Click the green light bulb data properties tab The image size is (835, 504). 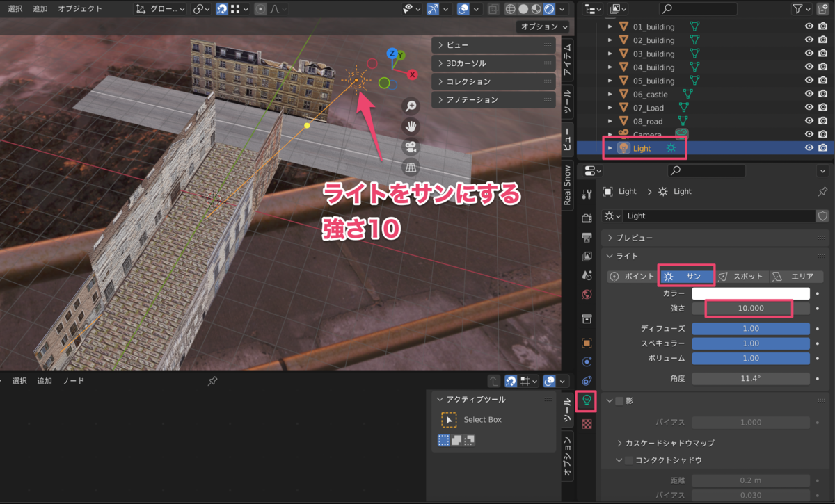pyautogui.click(x=587, y=401)
